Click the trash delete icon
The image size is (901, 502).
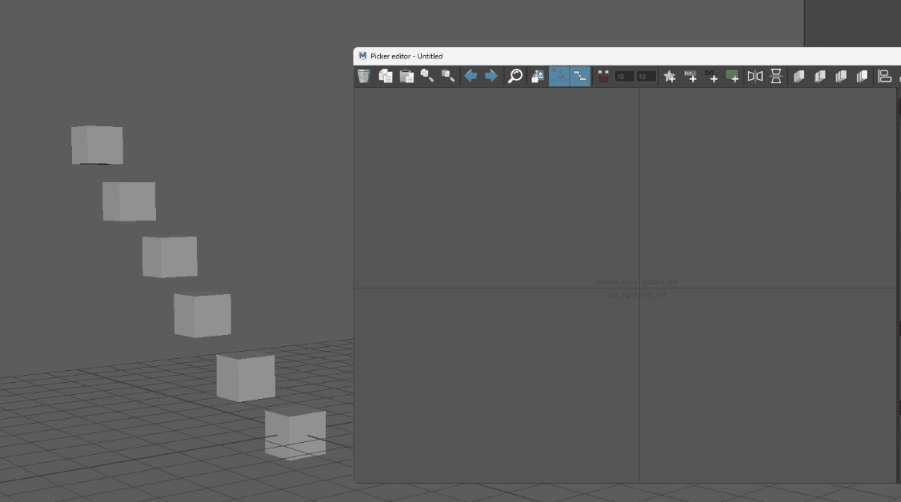tap(364, 76)
